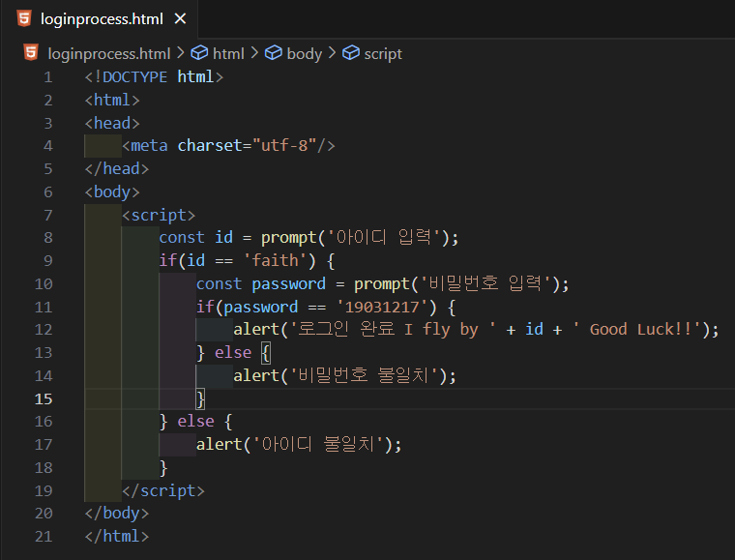Click the "utf-8" attribute value

tap(284, 146)
